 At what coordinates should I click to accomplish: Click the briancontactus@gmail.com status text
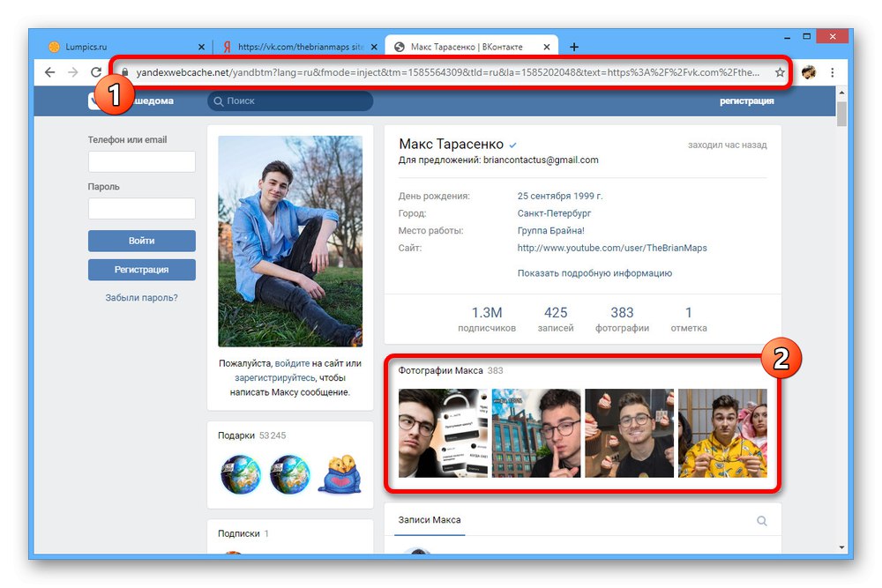point(541,160)
